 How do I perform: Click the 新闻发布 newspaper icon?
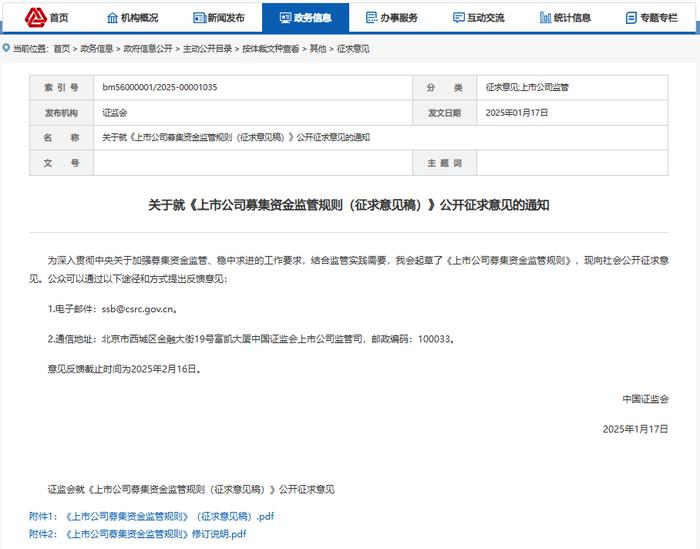coord(199,18)
